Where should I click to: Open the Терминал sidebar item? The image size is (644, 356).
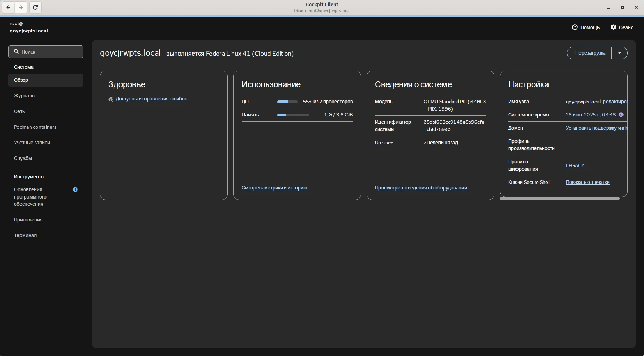pyautogui.click(x=25, y=235)
